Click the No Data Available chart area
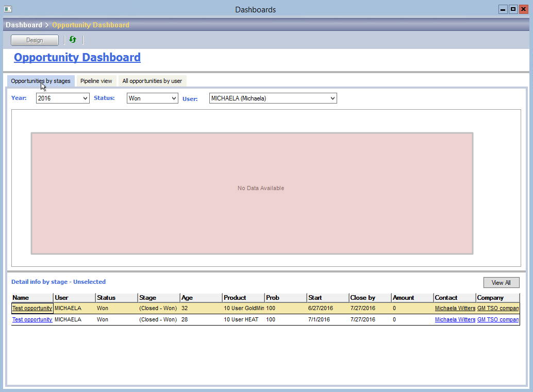 click(252, 193)
